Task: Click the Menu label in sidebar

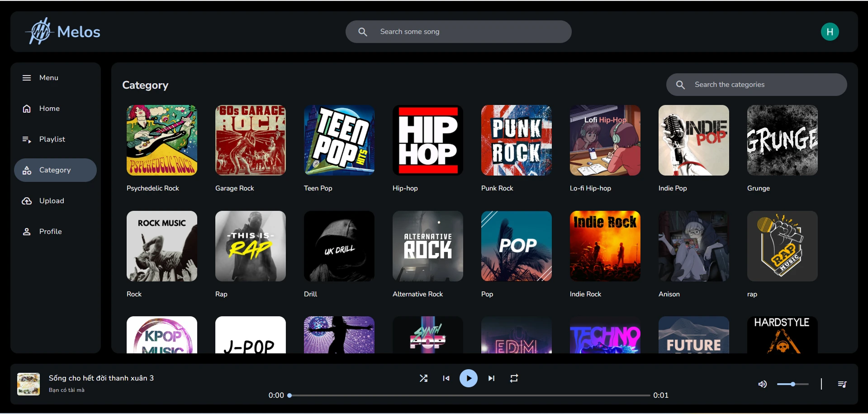Action: [x=49, y=78]
